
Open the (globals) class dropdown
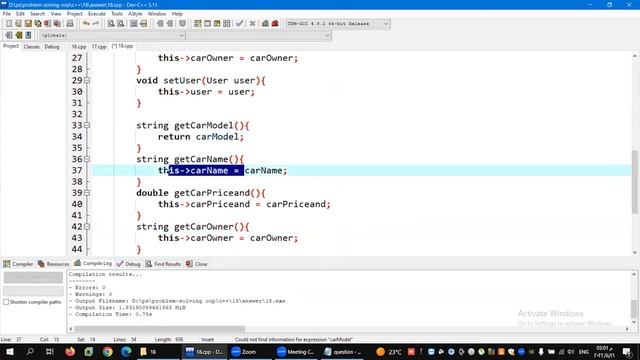tap(112, 36)
